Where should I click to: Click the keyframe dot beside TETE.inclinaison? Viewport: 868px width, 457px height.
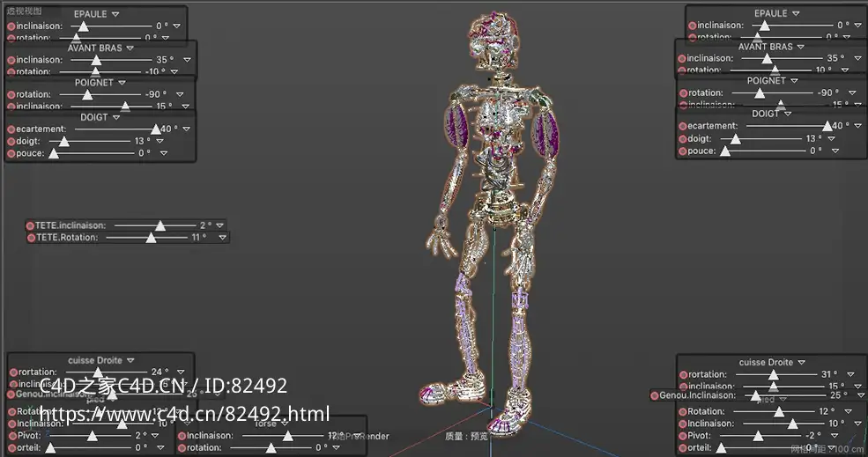30,225
